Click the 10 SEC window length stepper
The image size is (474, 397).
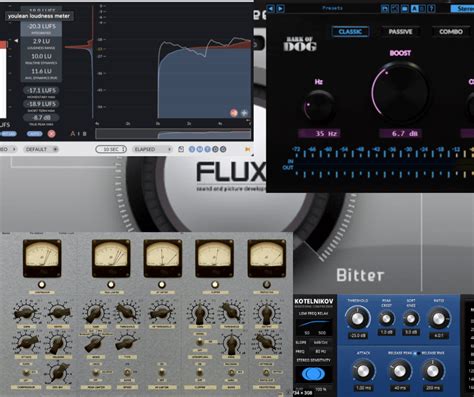pyautogui.click(x=111, y=149)
